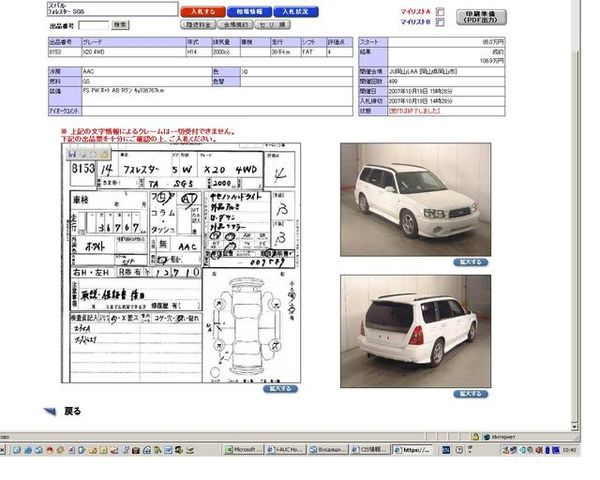Click the gray セリ順 auction order button
Screen dimensions: 600x480
click(x=272, y=25)
